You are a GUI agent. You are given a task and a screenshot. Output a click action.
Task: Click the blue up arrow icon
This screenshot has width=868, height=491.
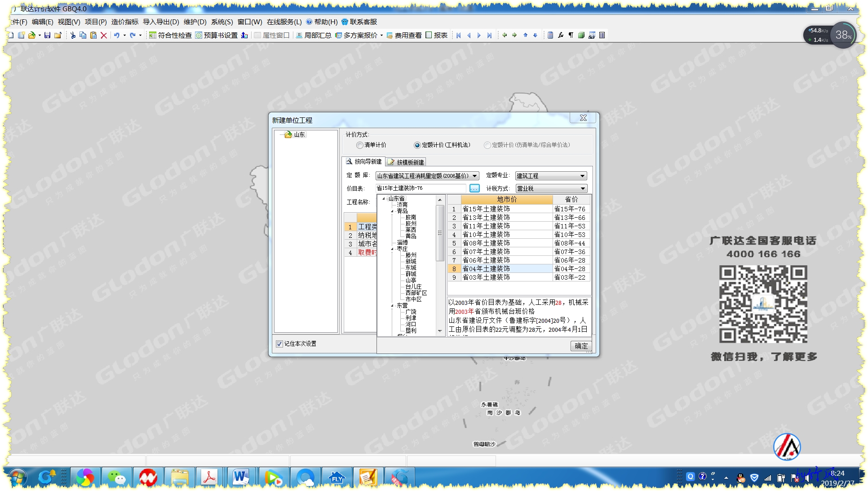[525, 35]
